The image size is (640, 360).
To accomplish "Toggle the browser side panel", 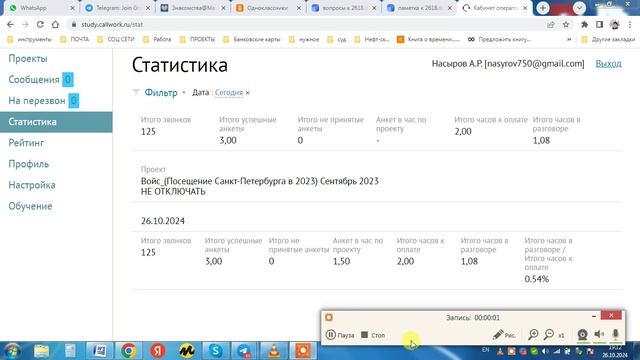I will 599,24.
